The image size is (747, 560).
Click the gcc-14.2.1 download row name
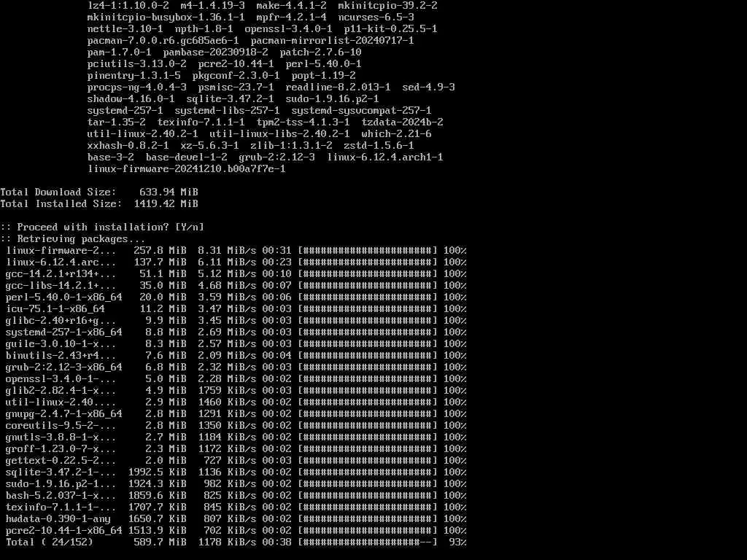click(x=61, y=274)
